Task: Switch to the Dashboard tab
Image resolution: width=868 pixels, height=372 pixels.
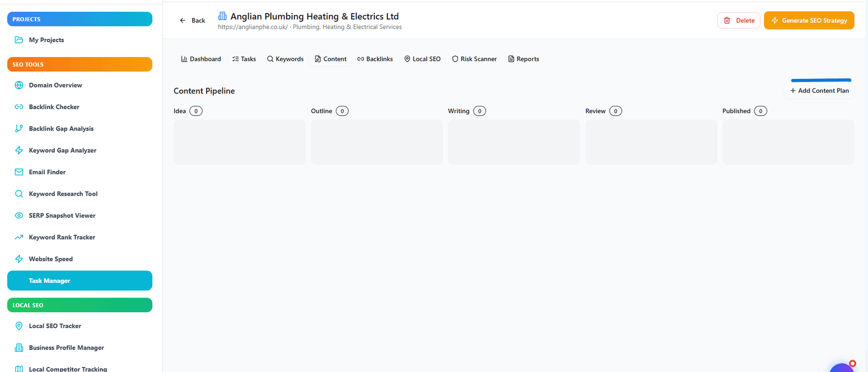Action: pyautogui.click(x=201, y=59)
